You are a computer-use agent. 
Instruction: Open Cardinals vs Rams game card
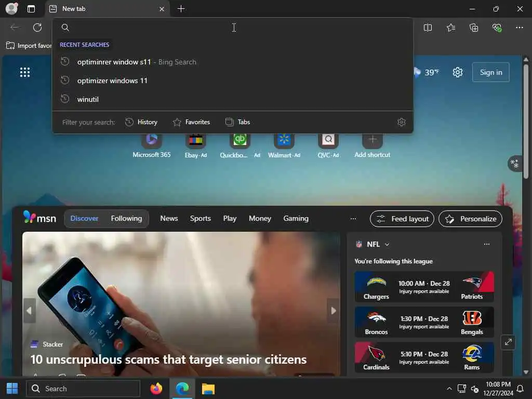pyautogui.click(x=424, y=357)
